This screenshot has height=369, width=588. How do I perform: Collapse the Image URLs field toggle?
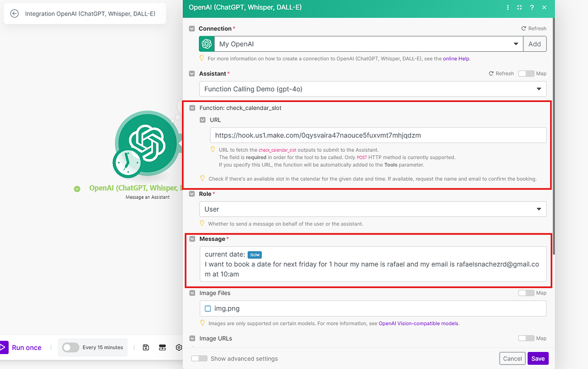point(192,338)
